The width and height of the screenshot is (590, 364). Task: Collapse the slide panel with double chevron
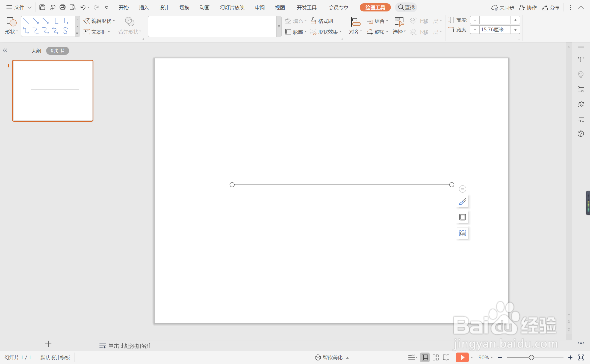click(x=5, y=50)
